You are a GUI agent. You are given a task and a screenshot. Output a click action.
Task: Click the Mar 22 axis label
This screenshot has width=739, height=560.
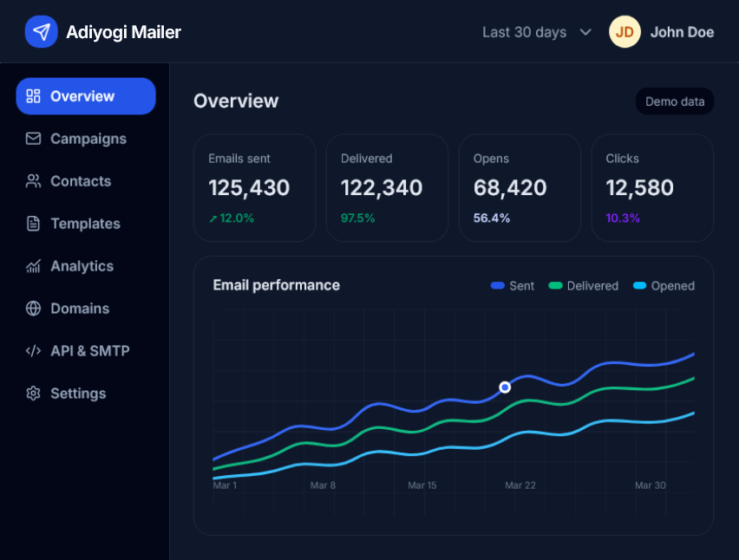520,485
